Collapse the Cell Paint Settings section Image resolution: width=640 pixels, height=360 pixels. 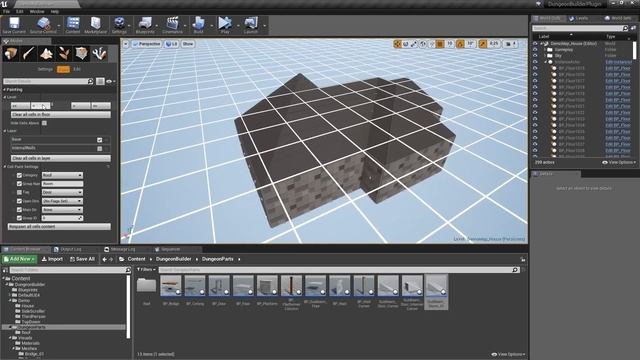click(5, 167)
